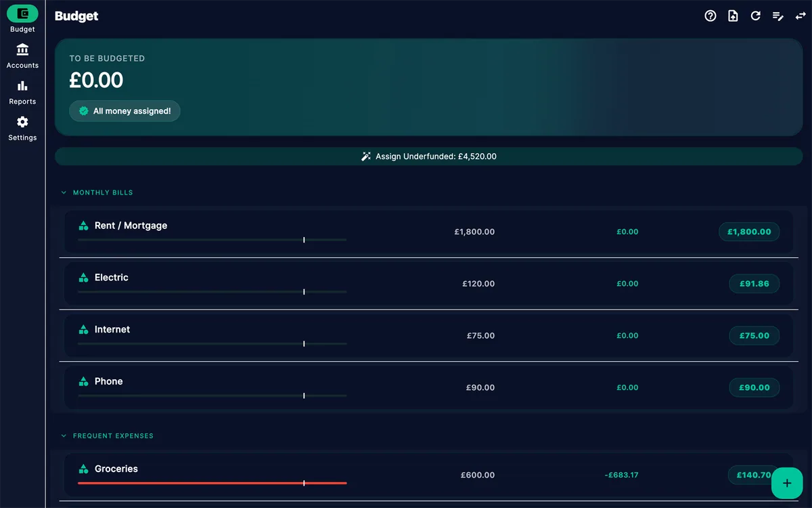Click Groceries activity -£683.17
The height and width of the screenshot is (508, 812).
(621, 475)
